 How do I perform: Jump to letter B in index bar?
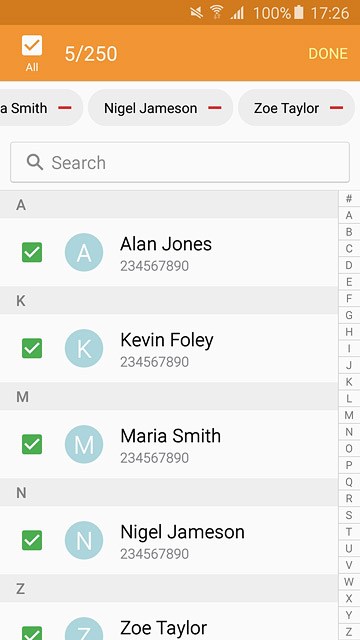(x=349, y=232)
